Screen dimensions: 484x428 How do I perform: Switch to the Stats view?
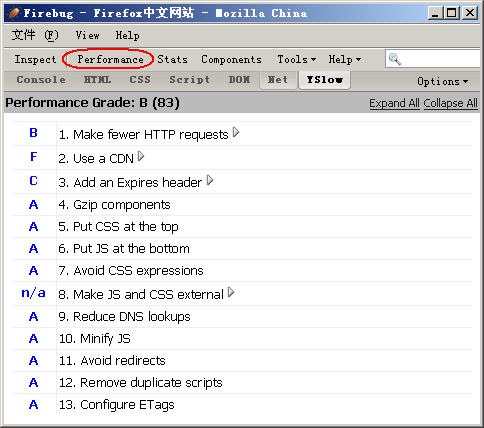click(172, 59)
